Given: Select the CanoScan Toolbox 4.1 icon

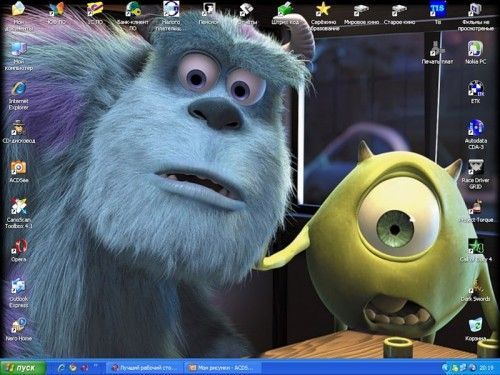Looking at the screenshot, I should click(19, 213).
